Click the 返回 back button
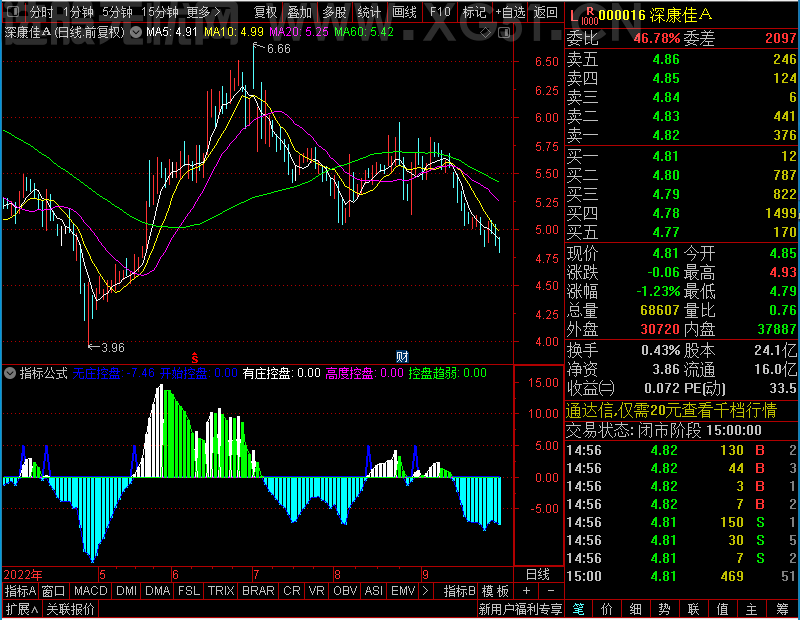The width and height of the screenshot is (800, 620). coord(545,12)
